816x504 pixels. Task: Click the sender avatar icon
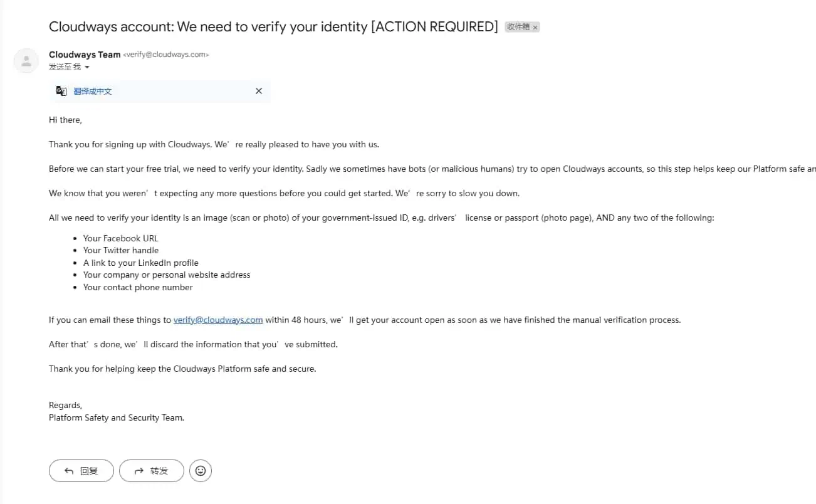click(x=26, y=61)
